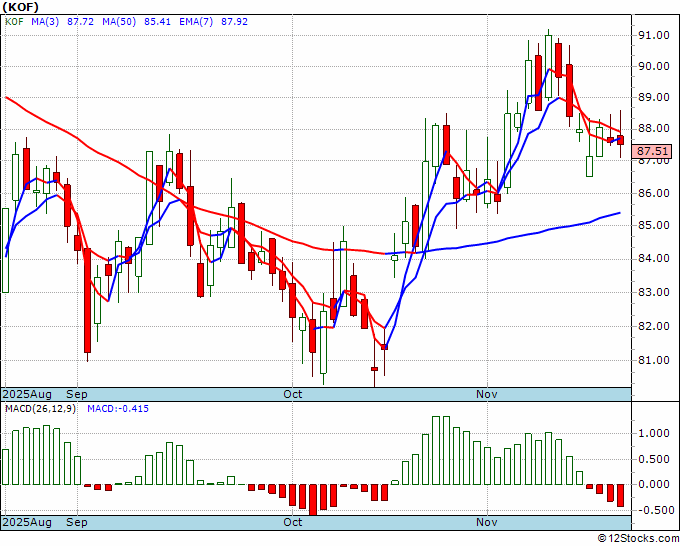Click the Nov label on MACD axis

pos(487,522)
